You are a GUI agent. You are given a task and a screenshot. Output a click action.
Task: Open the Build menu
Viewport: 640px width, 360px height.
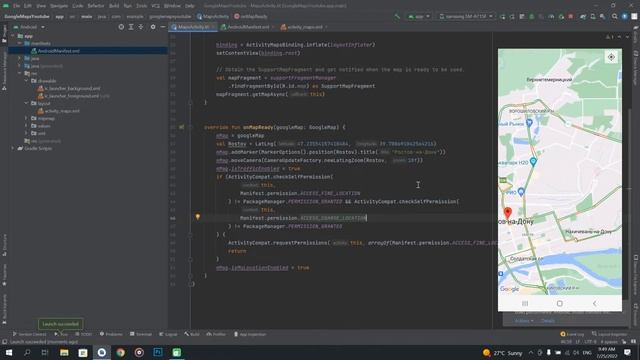pyautogui.click(x=114, y=6)
